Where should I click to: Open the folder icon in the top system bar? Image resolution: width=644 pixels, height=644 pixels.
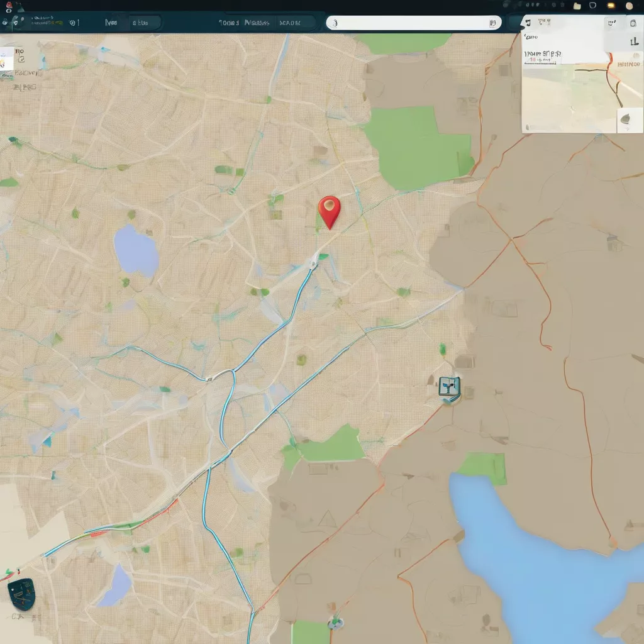[577, 6]
